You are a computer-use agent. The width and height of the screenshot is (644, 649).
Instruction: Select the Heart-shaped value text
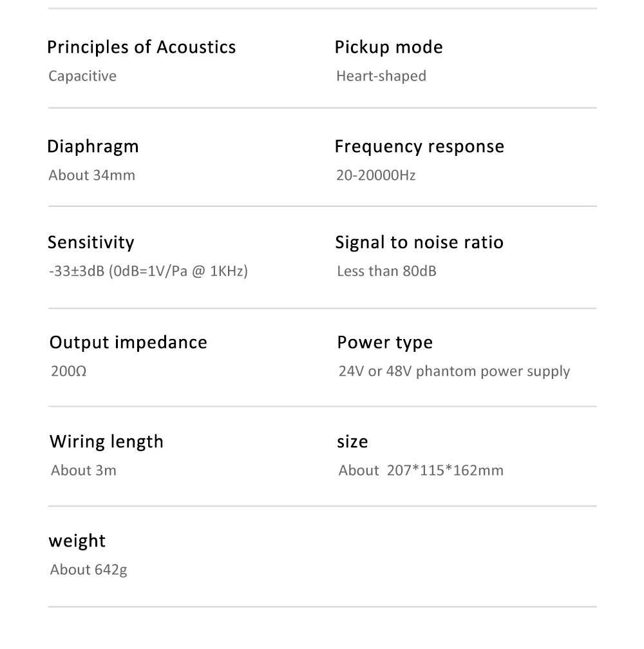click(381, 76)
